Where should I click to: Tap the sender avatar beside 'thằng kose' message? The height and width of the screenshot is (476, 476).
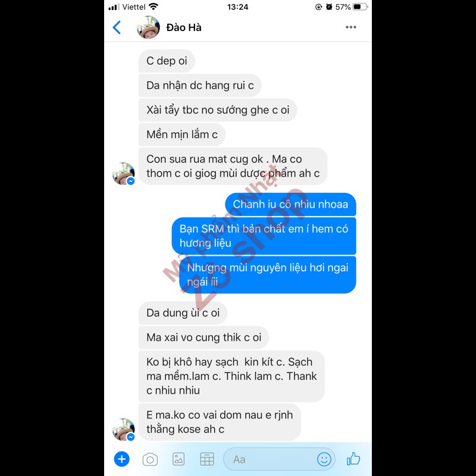click(123, 430)
